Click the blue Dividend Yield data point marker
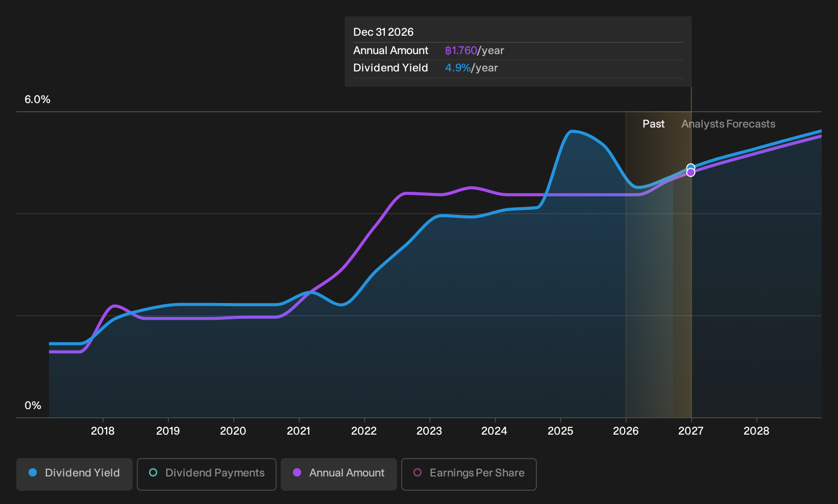The height and width of the screenshot is (504, 838). (x=691, y=167)
